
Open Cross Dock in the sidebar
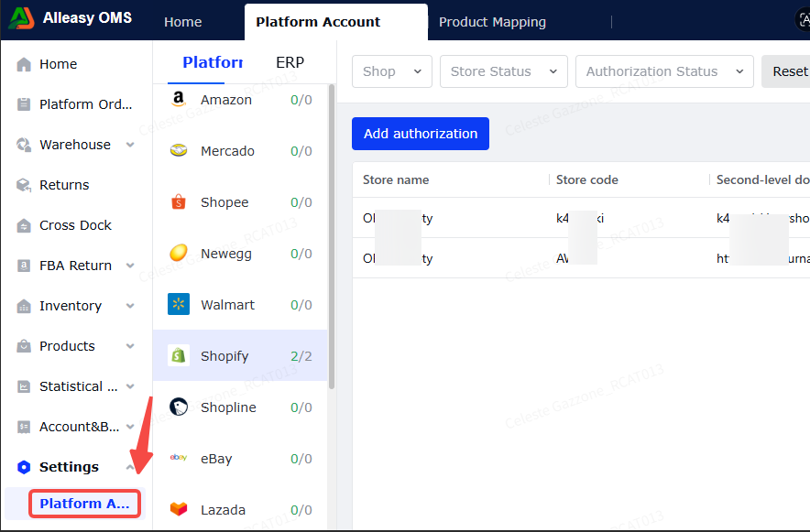click(75, 225)
